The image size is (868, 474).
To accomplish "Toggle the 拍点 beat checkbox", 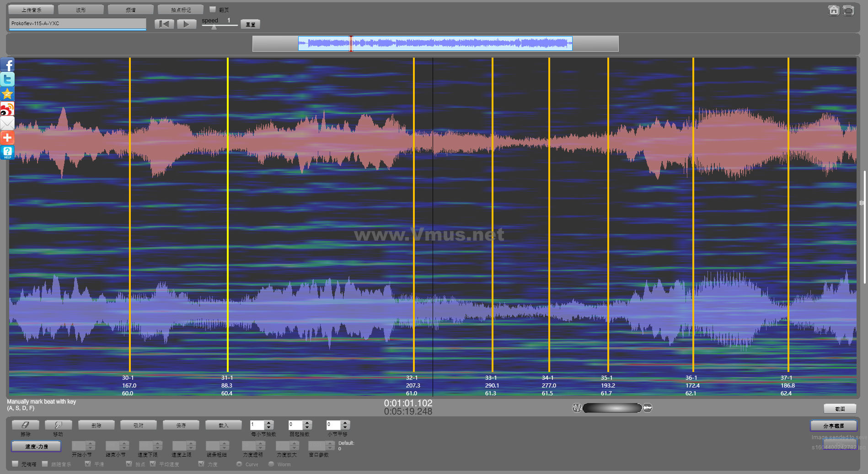I will coord(129,464).
